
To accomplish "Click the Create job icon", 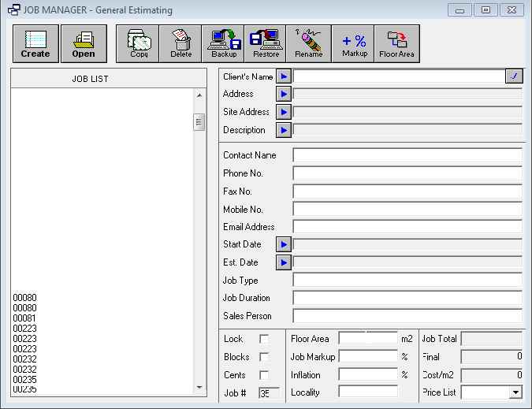I will coord(35,43).
